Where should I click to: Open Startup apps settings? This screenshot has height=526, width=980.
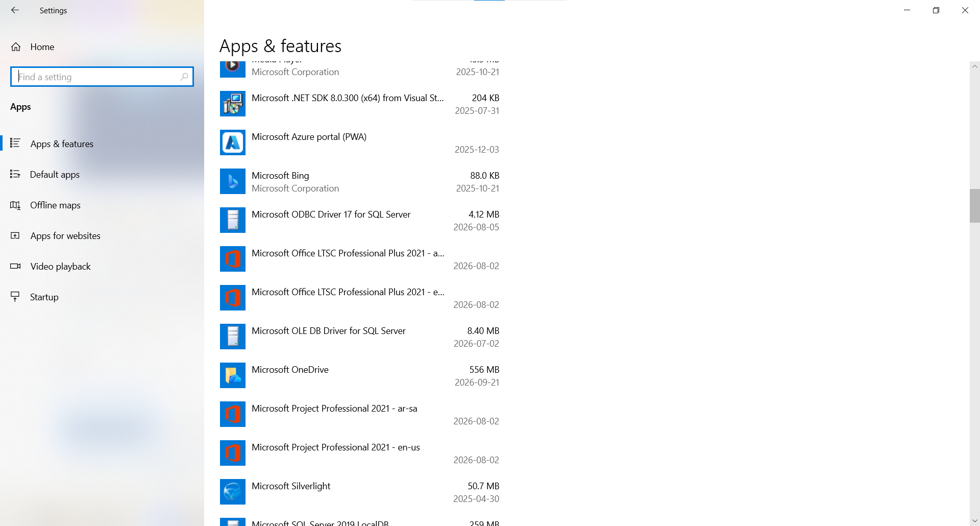coord(102,297)
